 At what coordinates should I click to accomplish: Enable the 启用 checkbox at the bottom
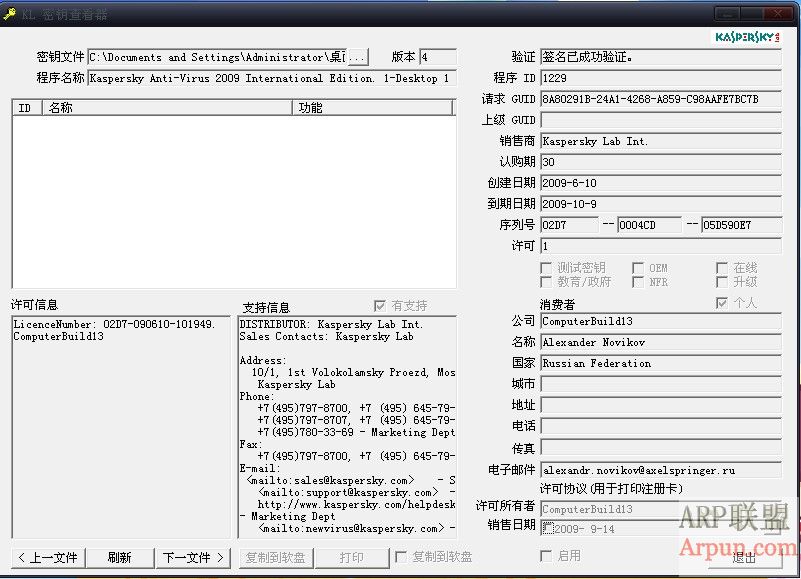546,557
